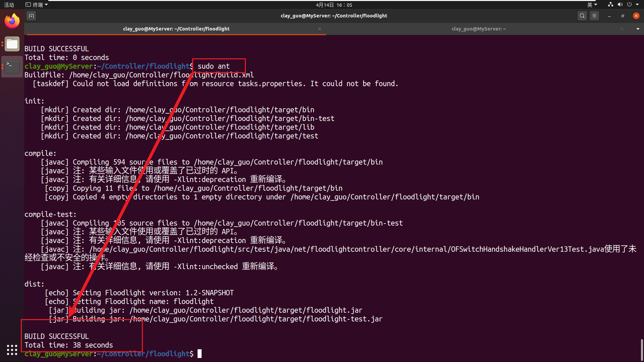Open the terminal hamburger menu icon
Viewport: 644px width, 362px height.
point(594,15)
